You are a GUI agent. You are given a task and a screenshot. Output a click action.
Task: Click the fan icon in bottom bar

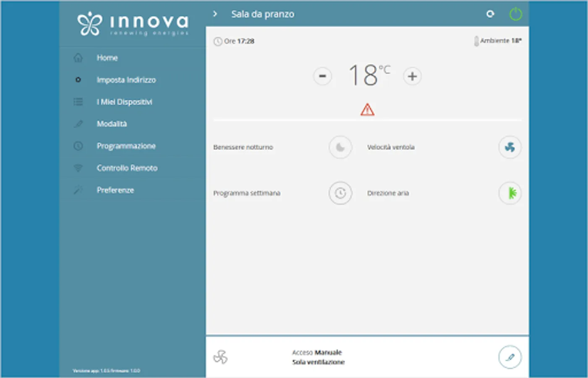[x=220, y=357]
